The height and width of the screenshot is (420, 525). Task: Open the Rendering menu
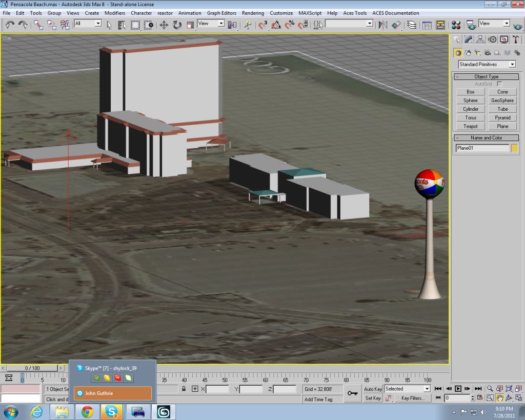[253, 13]
